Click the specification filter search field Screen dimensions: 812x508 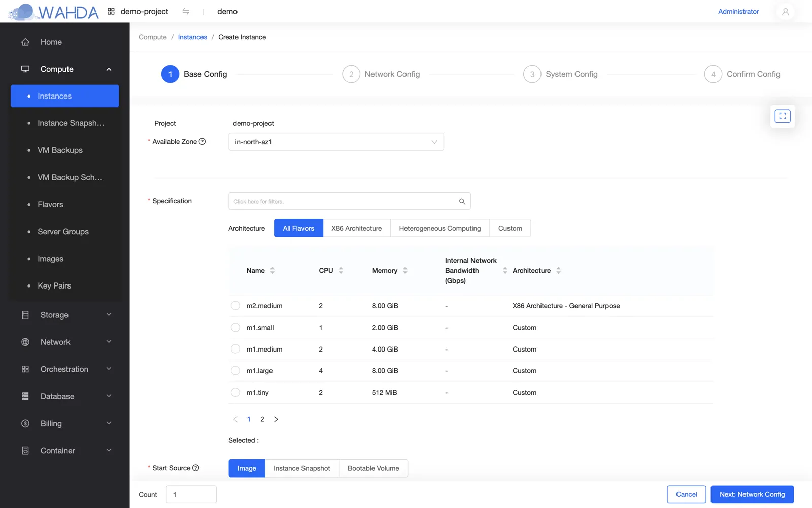[x=349, y=201]
